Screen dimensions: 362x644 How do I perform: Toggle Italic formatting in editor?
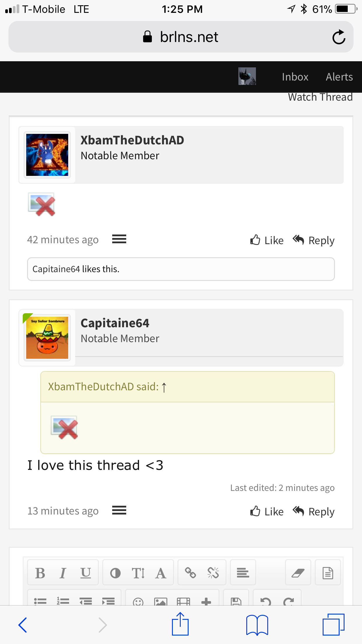pyautogui.click(x=63, y=573)
